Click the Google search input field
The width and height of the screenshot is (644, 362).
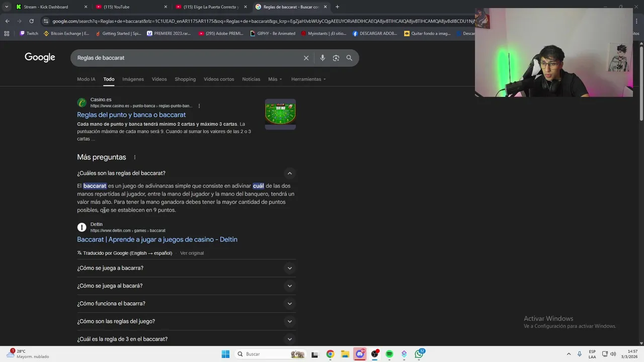[189, 58]
